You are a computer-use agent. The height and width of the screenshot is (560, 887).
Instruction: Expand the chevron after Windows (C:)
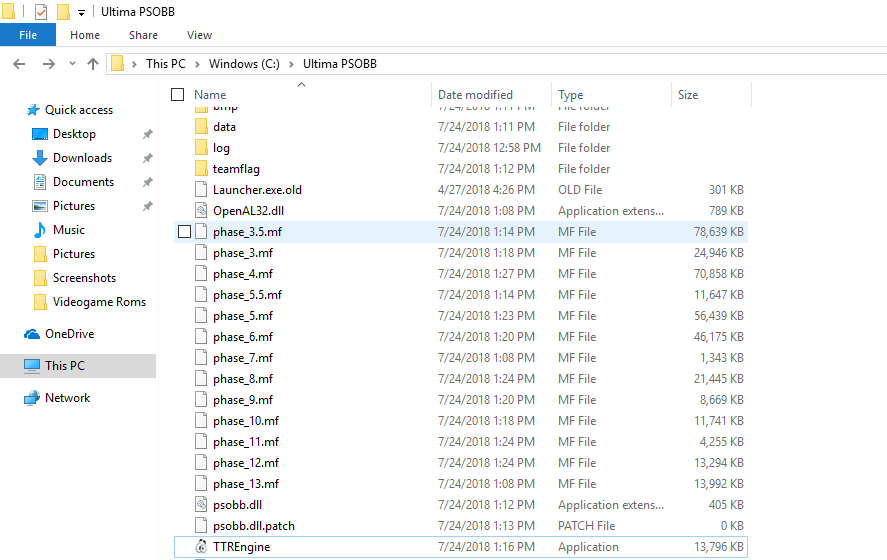[x=291, y=64]
